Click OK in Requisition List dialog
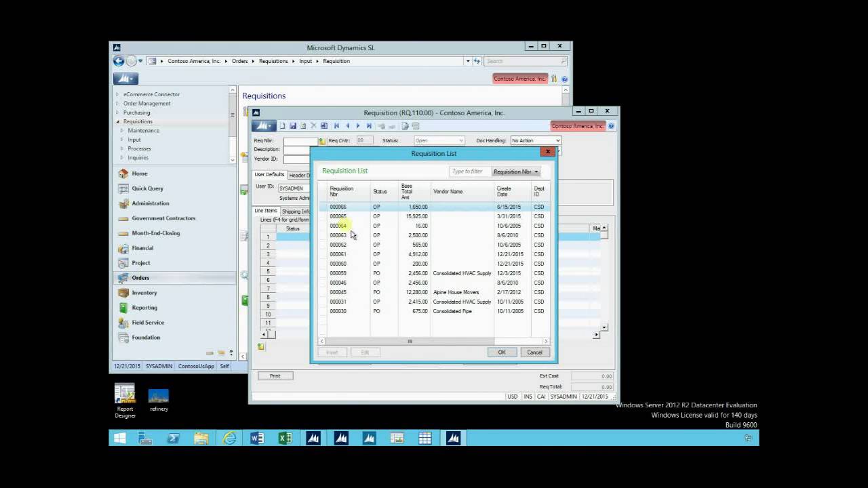This screenshot has height=488, width=868. pos(502,352)
